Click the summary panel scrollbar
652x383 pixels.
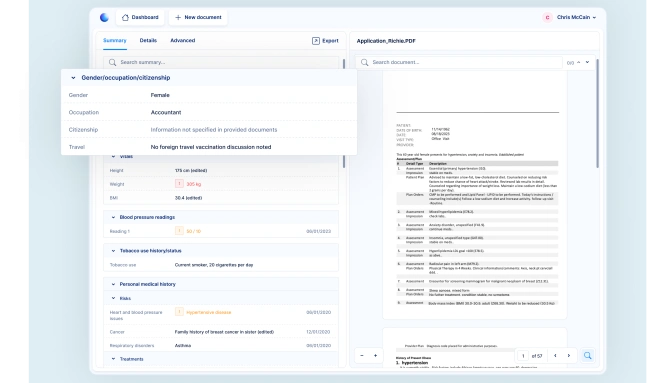(x=344, y=161)
